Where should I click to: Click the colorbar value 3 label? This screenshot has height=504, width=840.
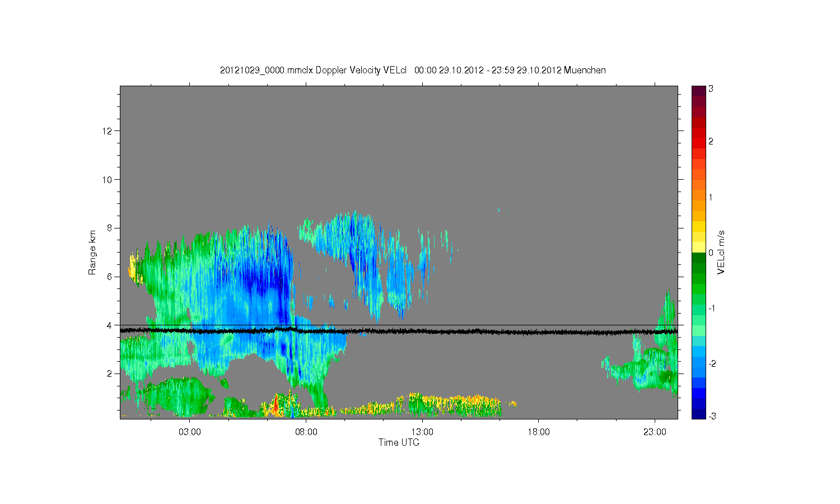(x=711, y=88)
